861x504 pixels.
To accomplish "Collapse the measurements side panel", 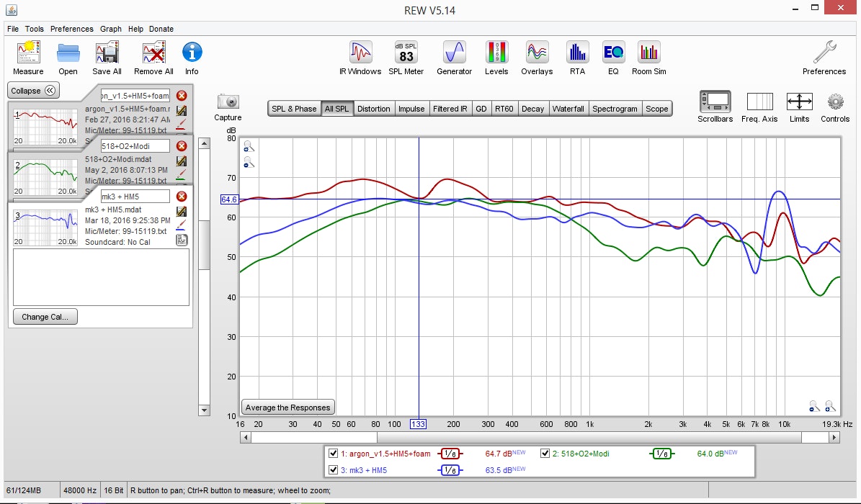I will pyautogui.click(x=34, y=91).
